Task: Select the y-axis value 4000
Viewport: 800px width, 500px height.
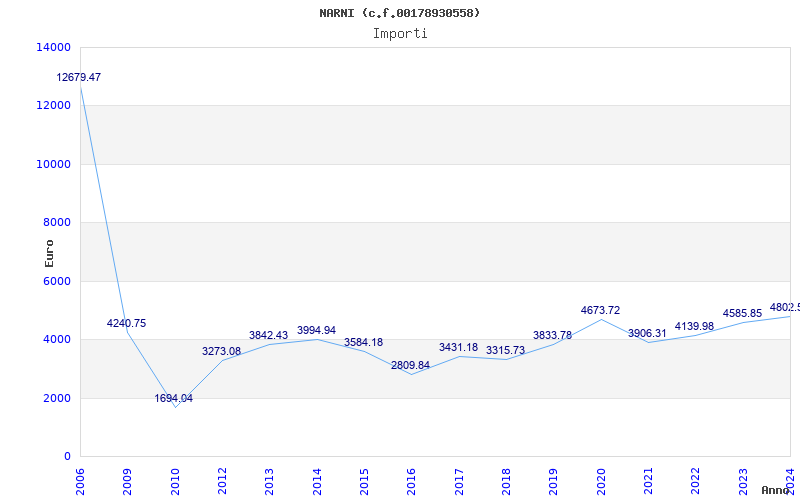Action: pos(57,339)
